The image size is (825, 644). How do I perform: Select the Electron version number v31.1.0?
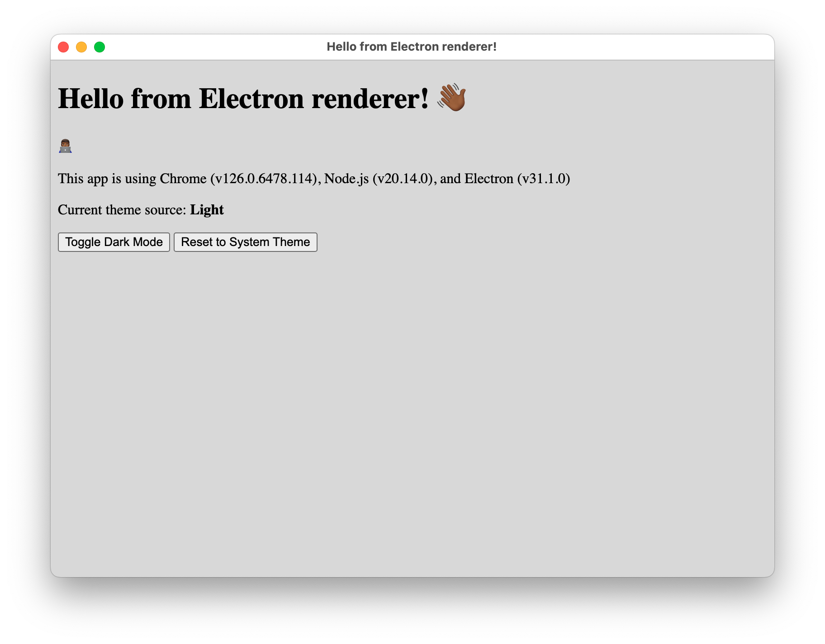(544, 179)
